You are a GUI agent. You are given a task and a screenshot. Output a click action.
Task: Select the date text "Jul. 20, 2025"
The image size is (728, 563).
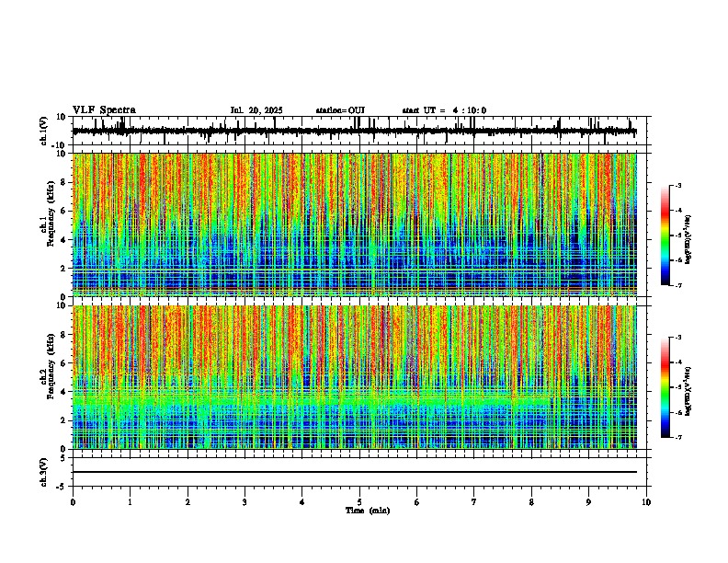coord(256,110)
